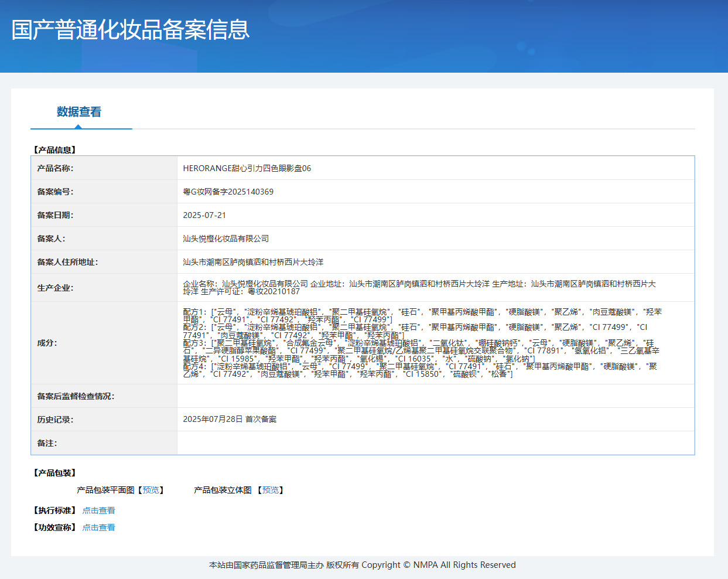
Task: Select history record 2025年07月28日 首次备案
Action: pos(230,419)
